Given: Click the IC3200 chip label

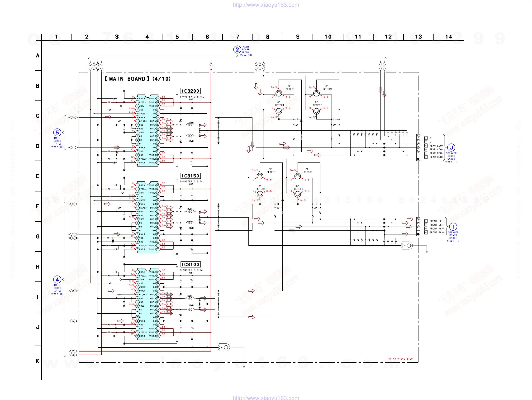Looking at the screenshot, I should [190, 91].
